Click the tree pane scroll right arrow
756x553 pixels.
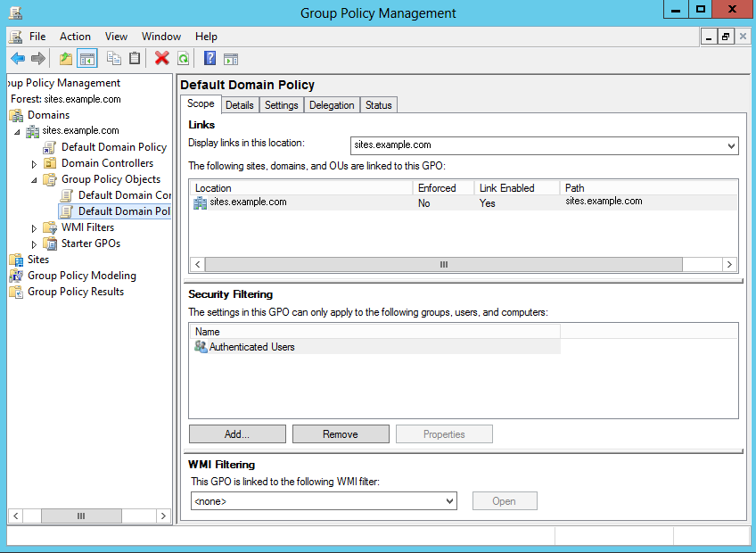pos(163,516)
